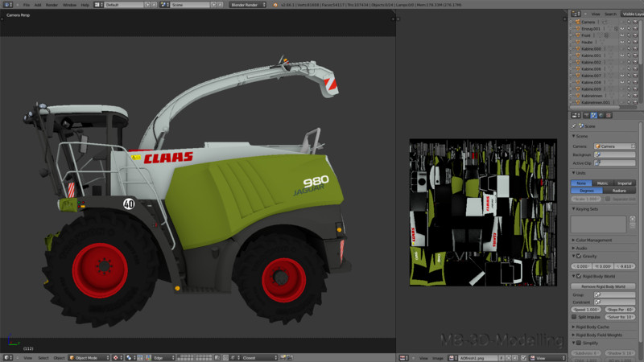Click the image editor type icon
This screenshot has height=362, width=644.
tap(403, 358)
